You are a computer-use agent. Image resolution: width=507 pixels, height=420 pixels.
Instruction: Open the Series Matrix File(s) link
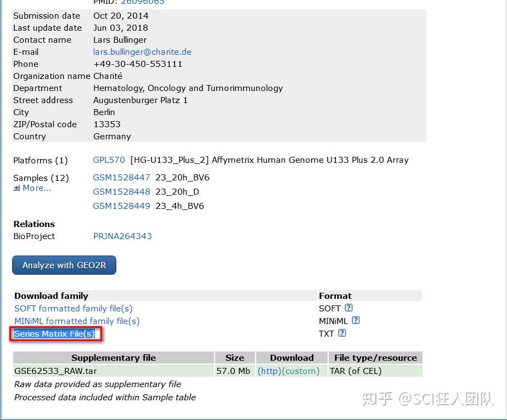[54, 334]
